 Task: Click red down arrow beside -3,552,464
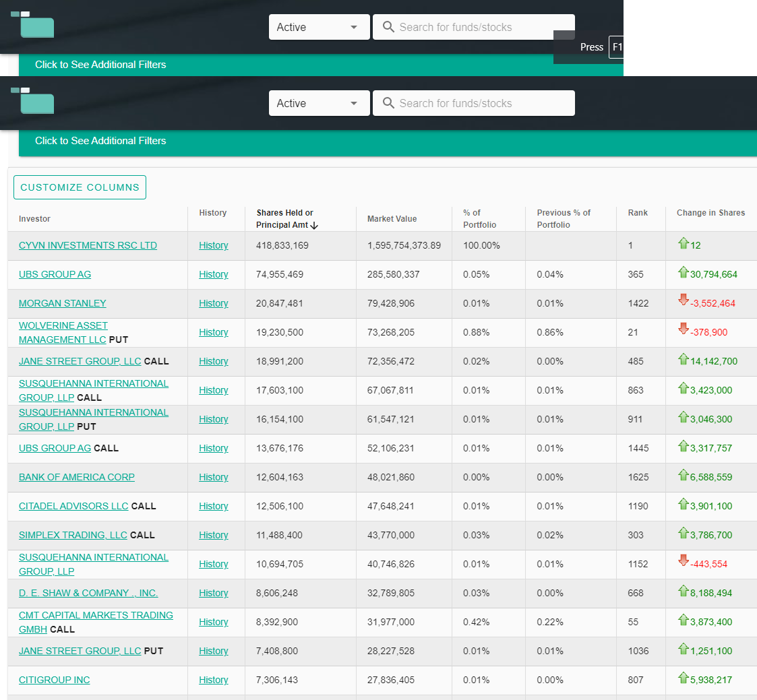[x=683, y=300]
